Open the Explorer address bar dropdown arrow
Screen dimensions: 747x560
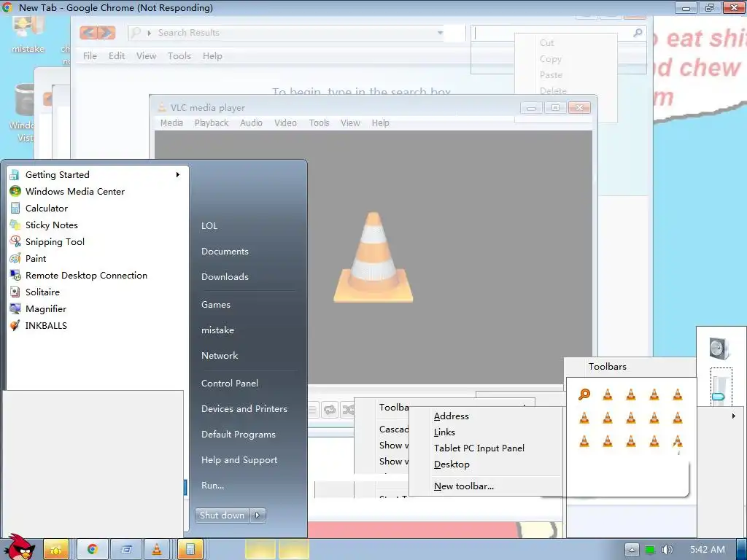point(440,33)
